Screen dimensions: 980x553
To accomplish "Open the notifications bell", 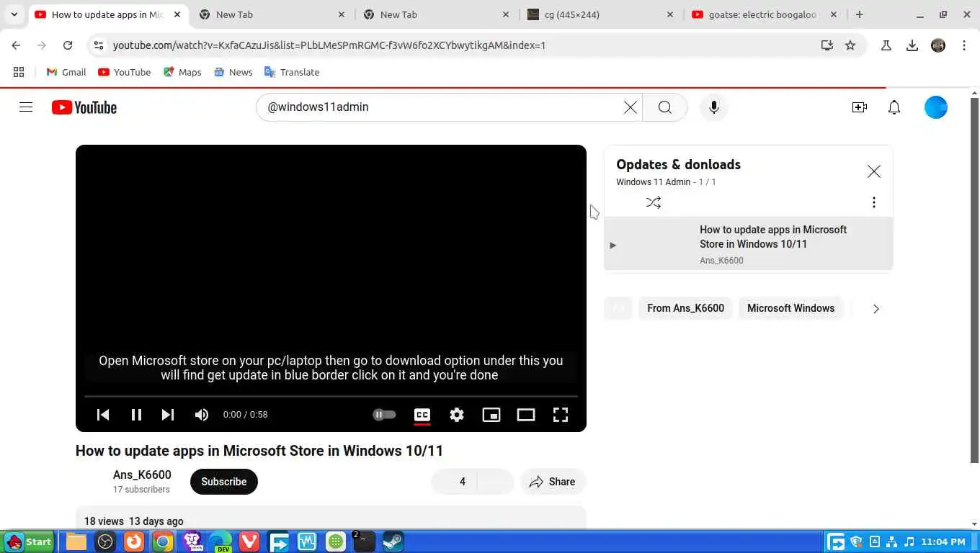I will [894, 107].
